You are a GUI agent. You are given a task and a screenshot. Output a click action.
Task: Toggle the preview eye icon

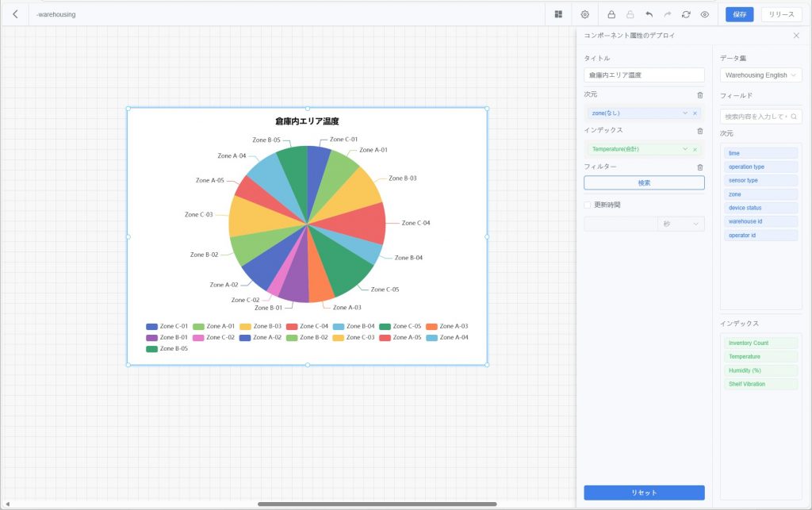[x=704, y=14]
